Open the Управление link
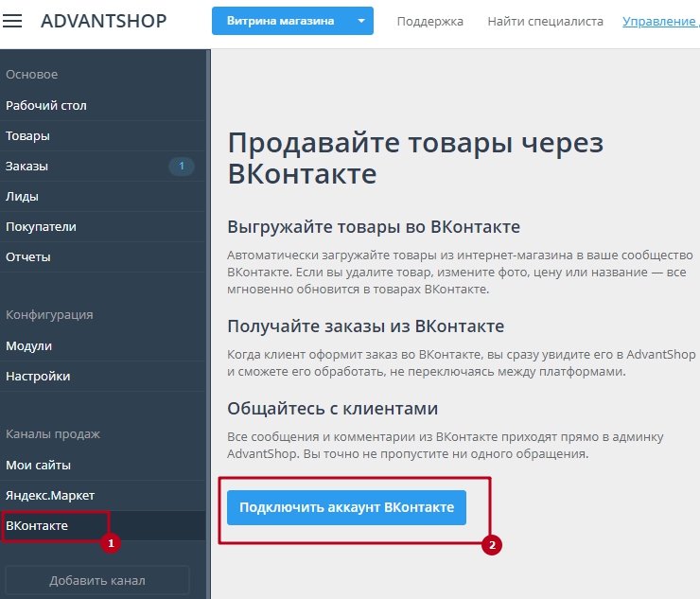 pos(660,22)
